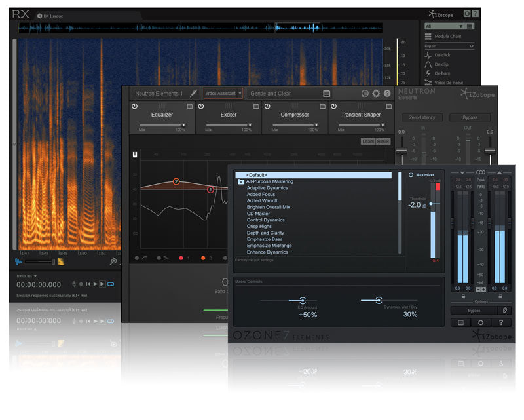Screen dimensions: 524x420
Task: Click Ozone help question mark button
Action: click(501, 322)
